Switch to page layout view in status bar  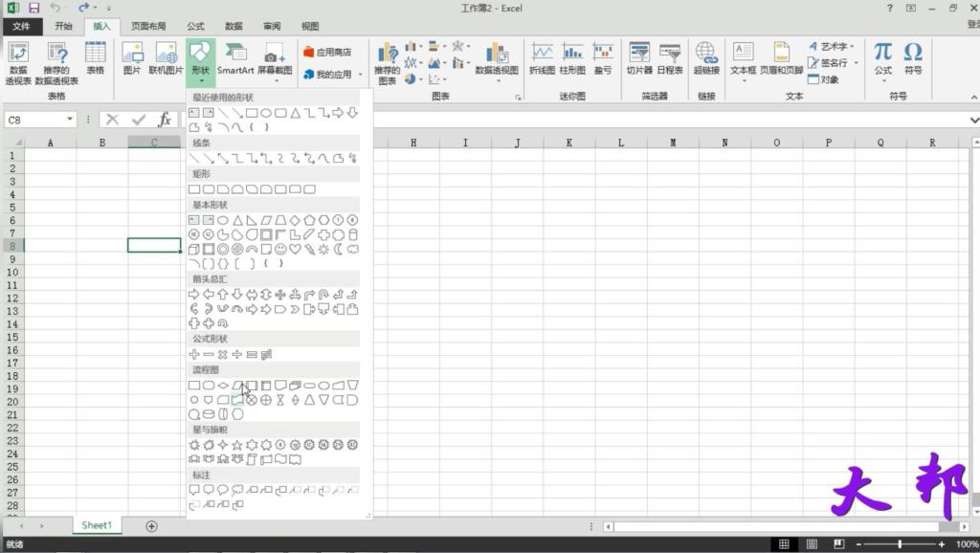(x=812, y=544)
